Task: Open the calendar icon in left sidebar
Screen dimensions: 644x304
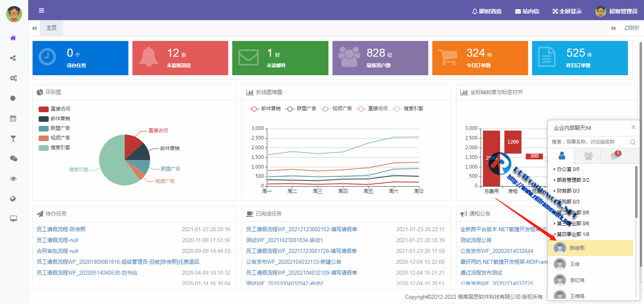Action: pos(13,118)
